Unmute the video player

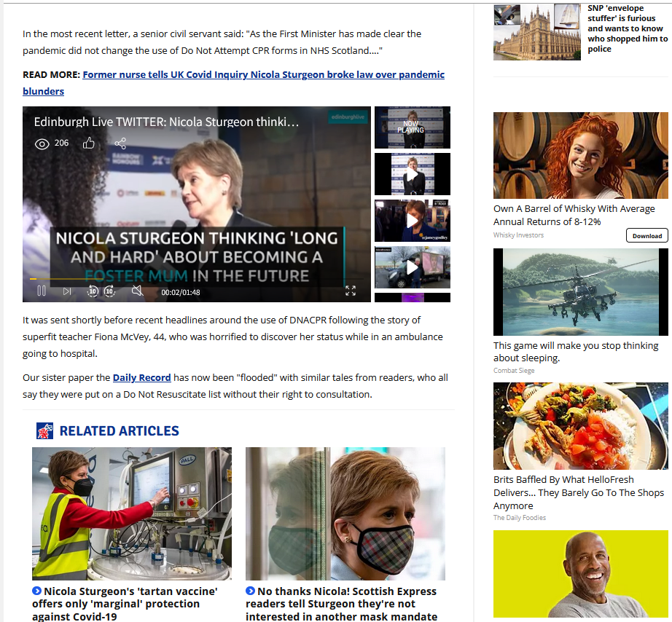(x=137, y=291)
